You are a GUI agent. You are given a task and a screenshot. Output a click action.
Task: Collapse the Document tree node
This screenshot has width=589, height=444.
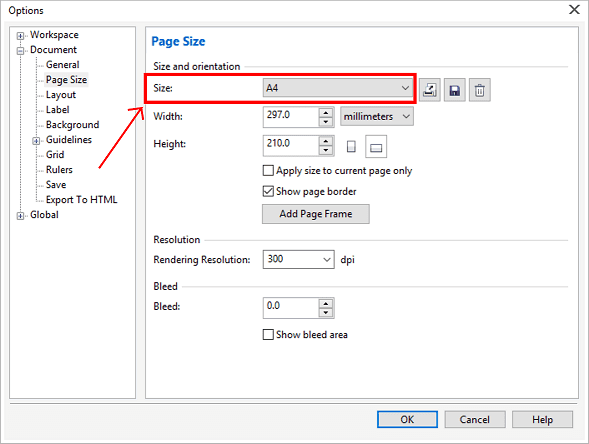point(20,51)
